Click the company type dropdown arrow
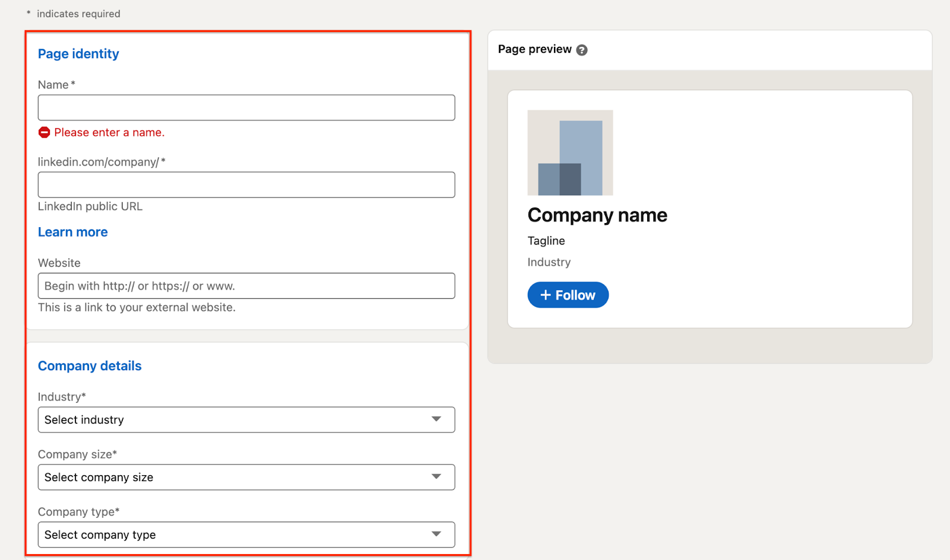950x560 pixels. click(x=436, y=534)
